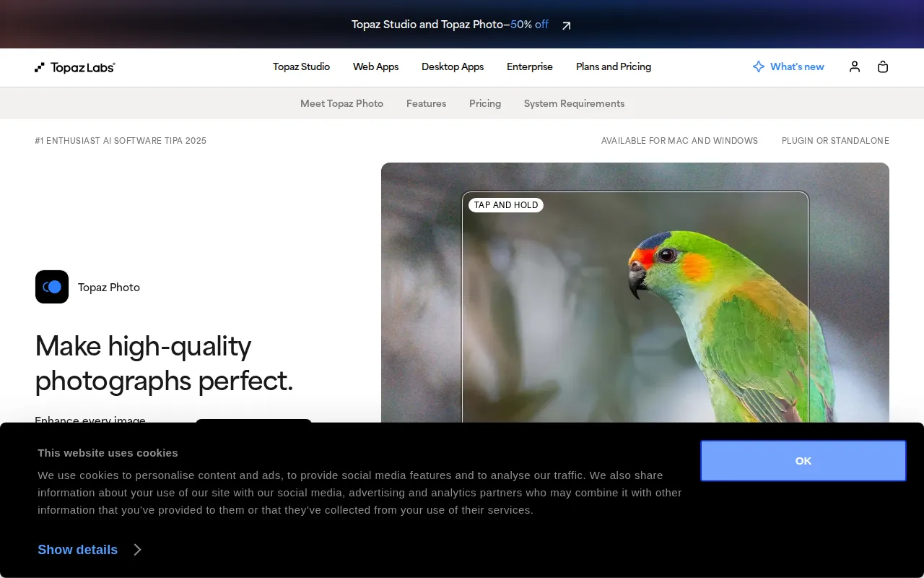This screenshot has width=924, height=578.
Task: Click the What's new link
Action: pos(797,66)
